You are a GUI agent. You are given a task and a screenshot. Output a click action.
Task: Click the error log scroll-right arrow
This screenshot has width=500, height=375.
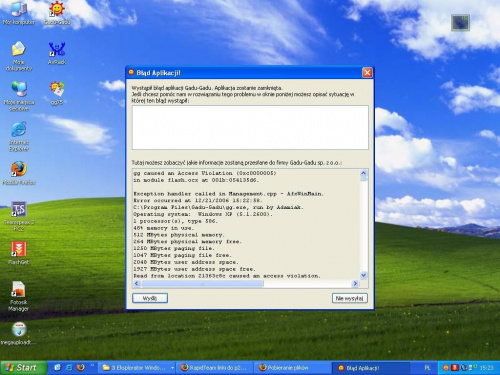coord(355,283)
